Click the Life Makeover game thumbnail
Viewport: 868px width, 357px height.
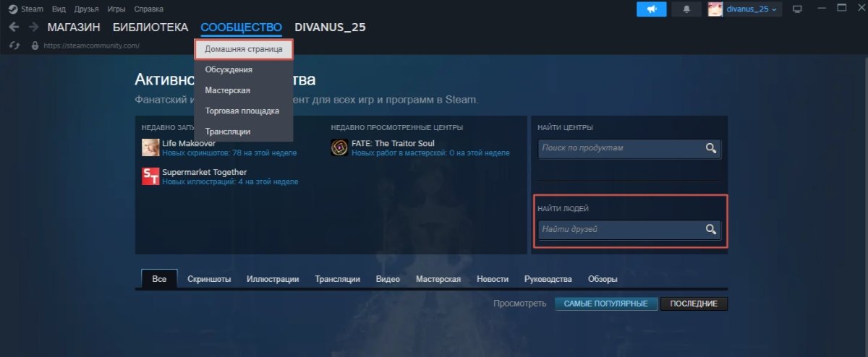[150, 147]
